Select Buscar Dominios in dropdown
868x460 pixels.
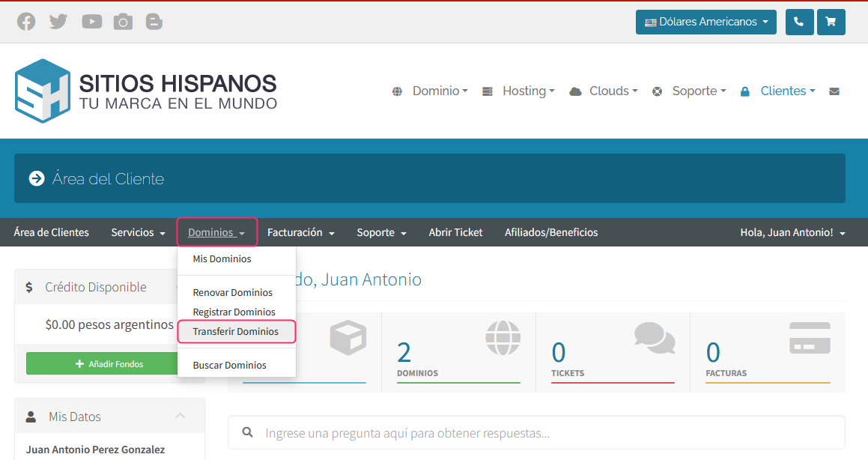coord(230,365)
